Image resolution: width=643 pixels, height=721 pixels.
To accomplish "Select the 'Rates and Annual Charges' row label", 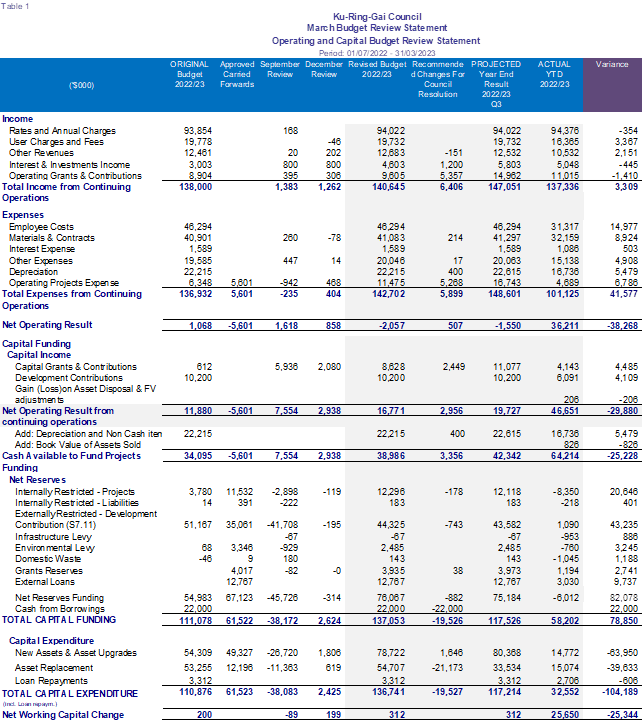I will [62, 131].
